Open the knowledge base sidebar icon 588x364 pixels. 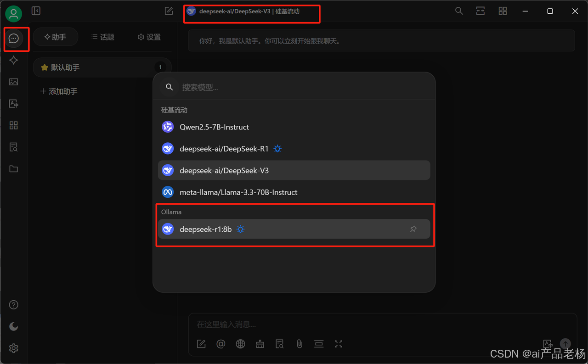[14, 147]
